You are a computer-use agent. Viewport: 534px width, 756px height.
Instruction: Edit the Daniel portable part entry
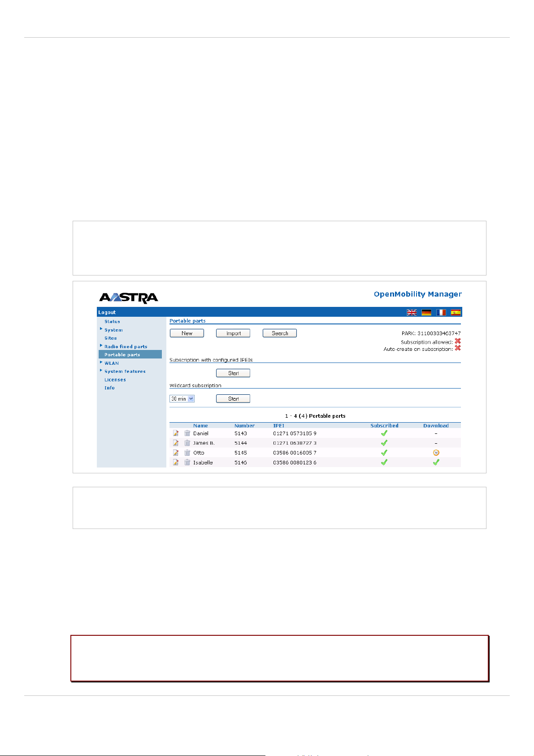click(176, 433)
